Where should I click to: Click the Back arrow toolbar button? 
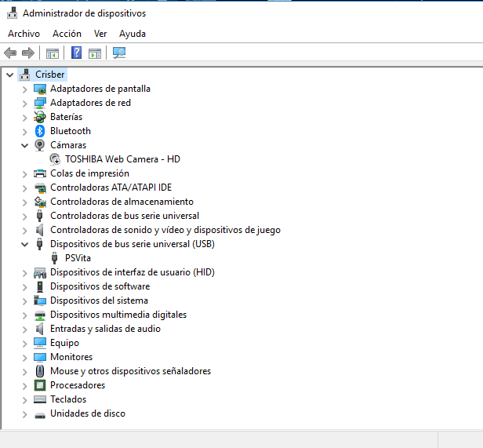tap(10, 53)
